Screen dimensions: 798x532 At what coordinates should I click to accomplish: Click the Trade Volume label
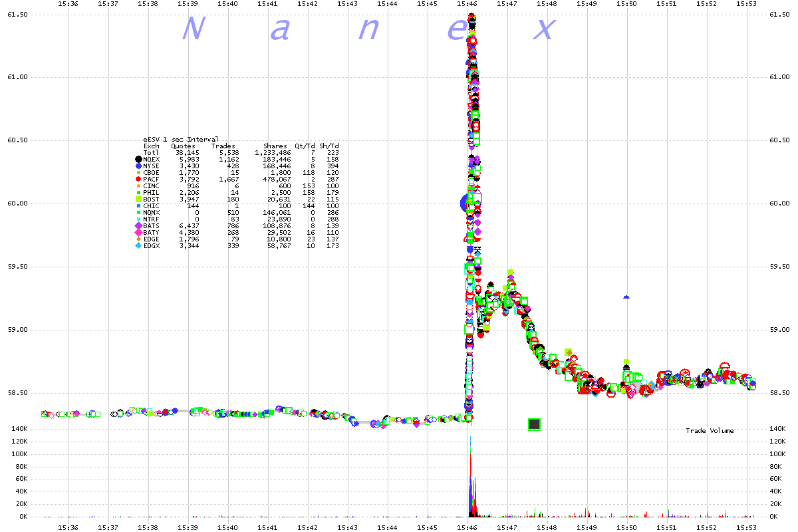pyautogui.click(x=710, y=431)
